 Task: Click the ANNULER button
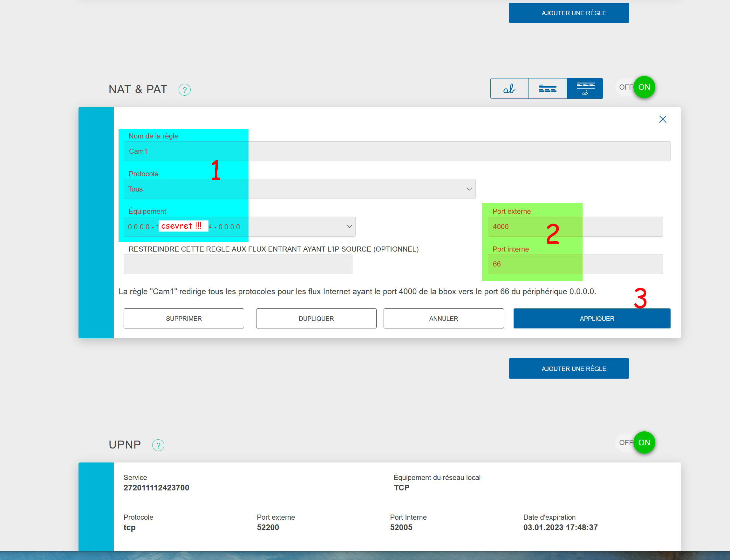443,318
